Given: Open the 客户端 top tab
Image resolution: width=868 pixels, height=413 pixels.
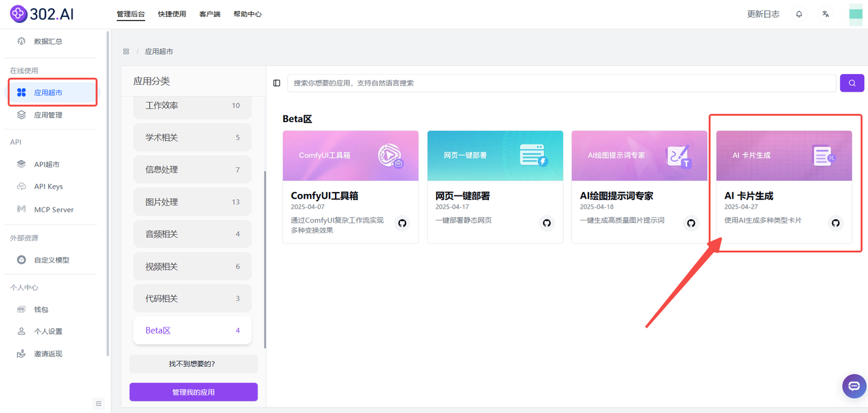Looking at the screenshot, I should 210,14.
